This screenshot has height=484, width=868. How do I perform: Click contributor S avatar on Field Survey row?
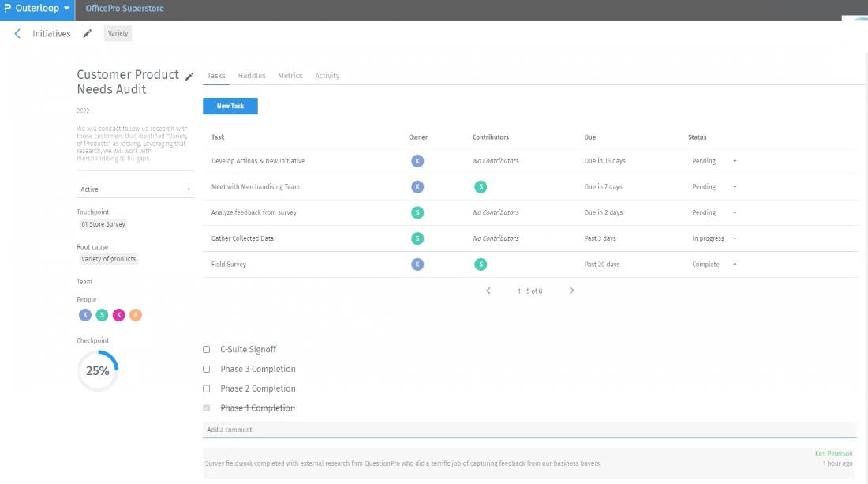click(481, 265)
